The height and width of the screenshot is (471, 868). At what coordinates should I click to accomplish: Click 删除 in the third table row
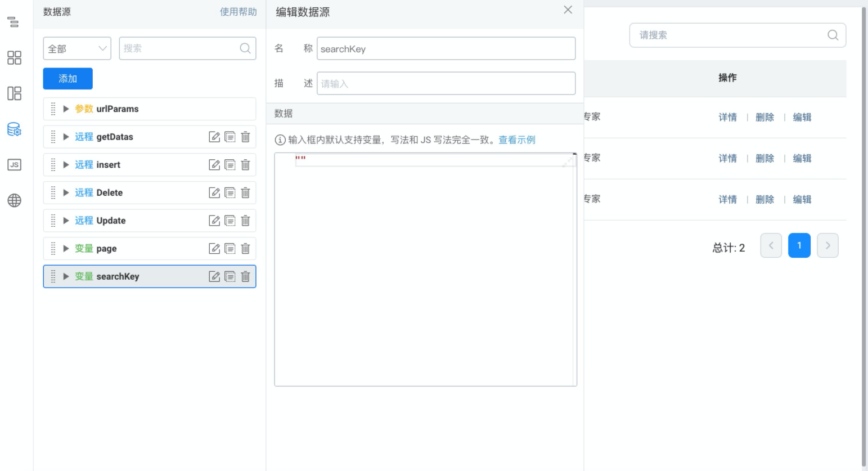[764, 199]
